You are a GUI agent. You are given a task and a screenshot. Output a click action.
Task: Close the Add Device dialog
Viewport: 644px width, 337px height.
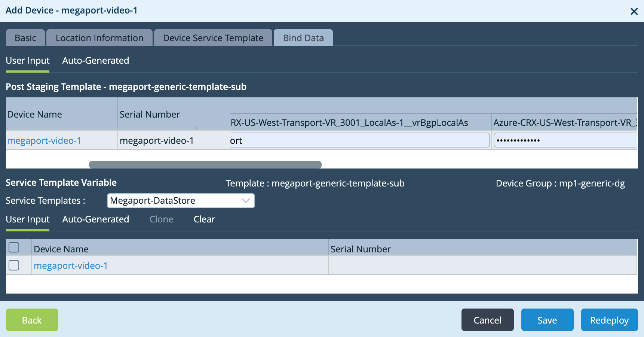[x=634, y=12]
